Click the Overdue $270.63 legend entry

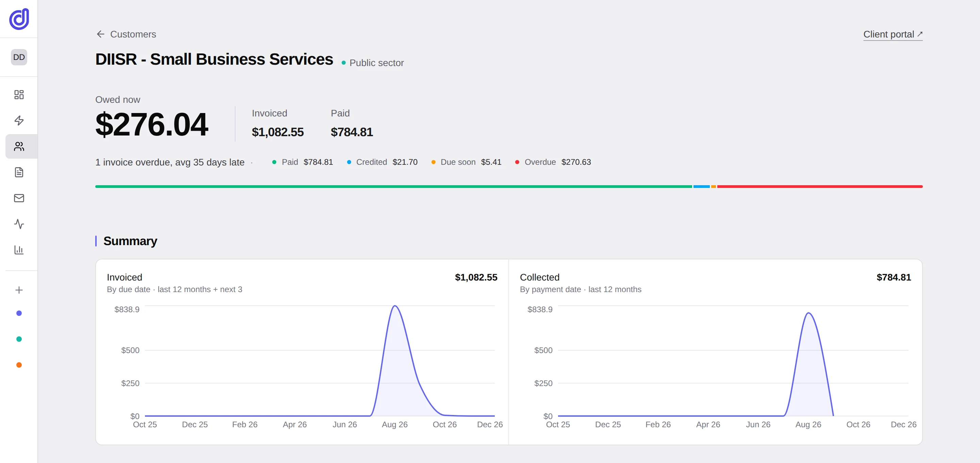tap(553, 162)
